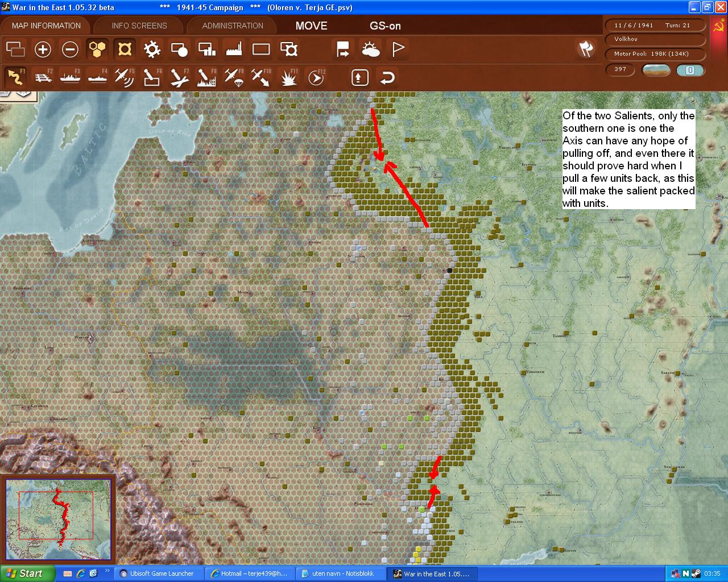Screen dimensions: 728x582
Task: Launch Internet Explorer from quick launch
Action: [81, 573]
